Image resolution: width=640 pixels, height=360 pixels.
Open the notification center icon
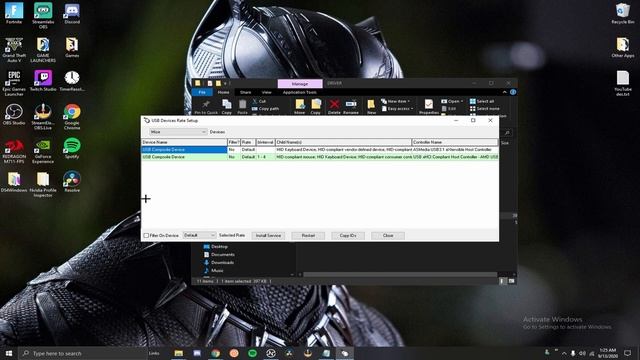628,353
